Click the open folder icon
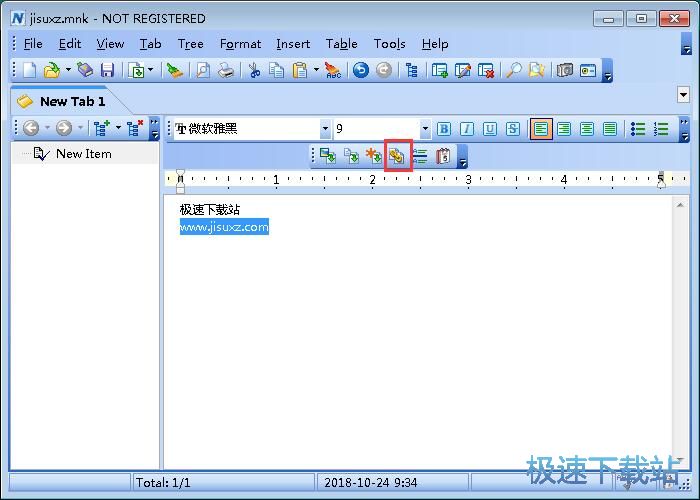The width and height of the screenshot is (700, 500). pos(52,70)
